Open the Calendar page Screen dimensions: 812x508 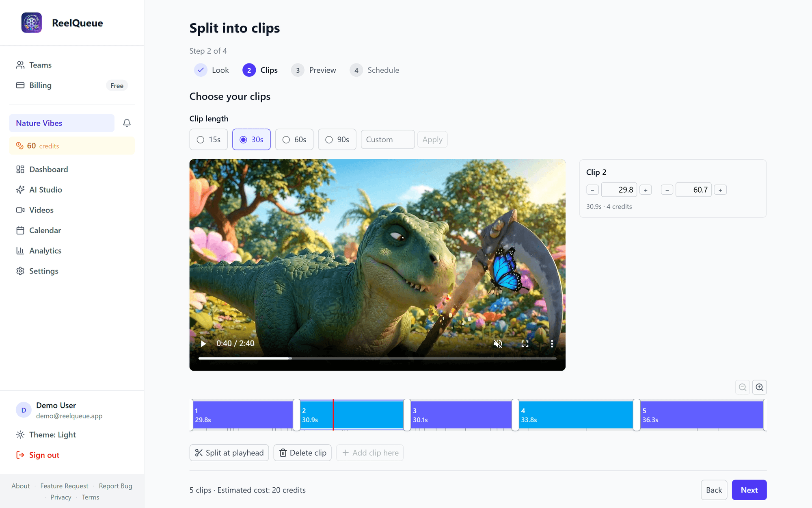click(72, 230)
